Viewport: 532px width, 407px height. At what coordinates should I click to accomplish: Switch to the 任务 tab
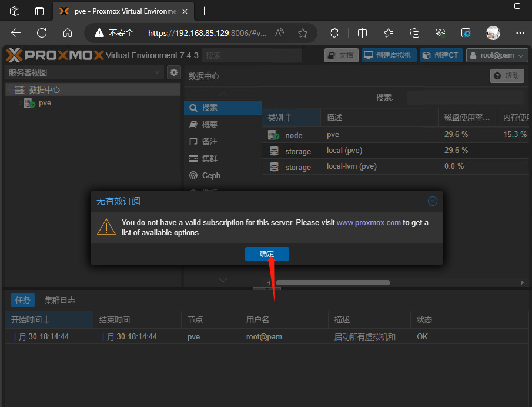[23, 301]
